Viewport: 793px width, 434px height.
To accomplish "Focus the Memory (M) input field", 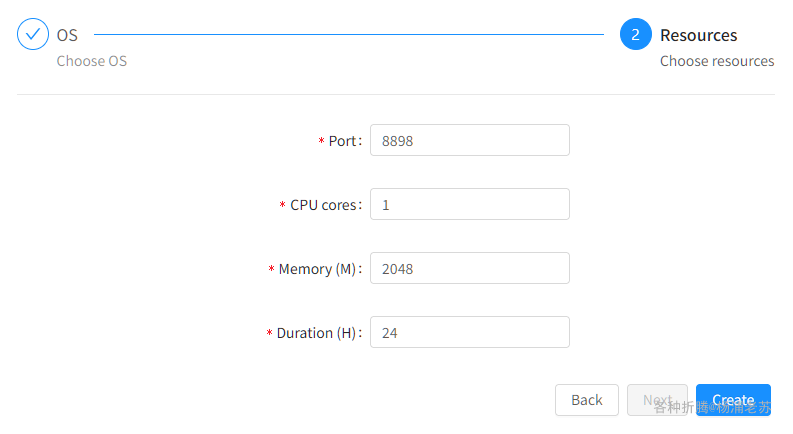I will coord(469,269).
